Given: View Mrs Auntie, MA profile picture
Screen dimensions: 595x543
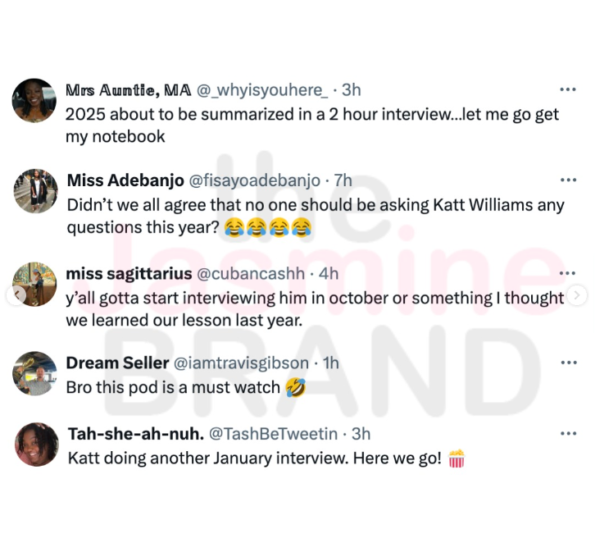Looking at the screenshot, I should tap(34, 101).
